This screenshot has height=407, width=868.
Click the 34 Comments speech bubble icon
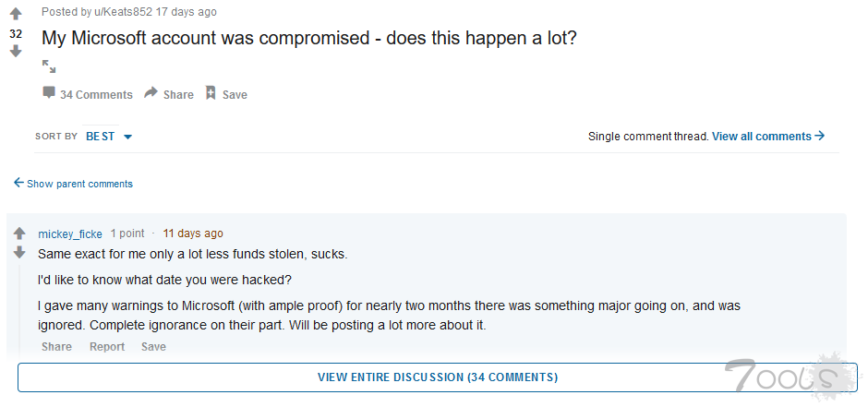click(x=49, y=93)
